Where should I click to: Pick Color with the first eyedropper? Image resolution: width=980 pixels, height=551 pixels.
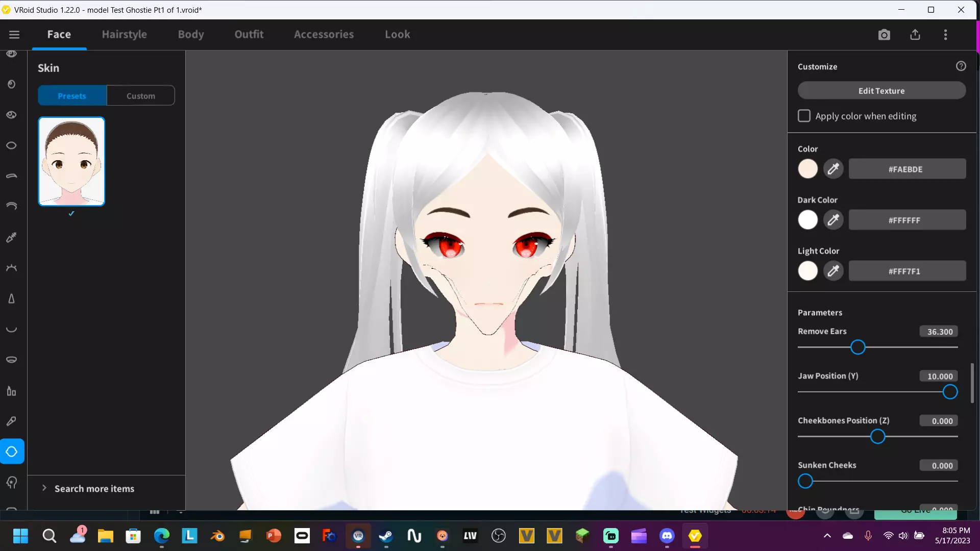tap(833, 169)
